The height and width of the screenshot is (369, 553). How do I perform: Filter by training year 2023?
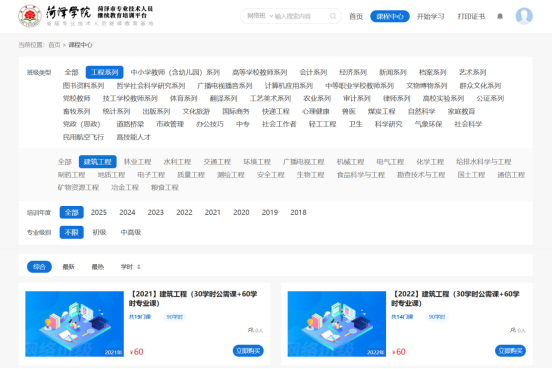click(156, 212)
